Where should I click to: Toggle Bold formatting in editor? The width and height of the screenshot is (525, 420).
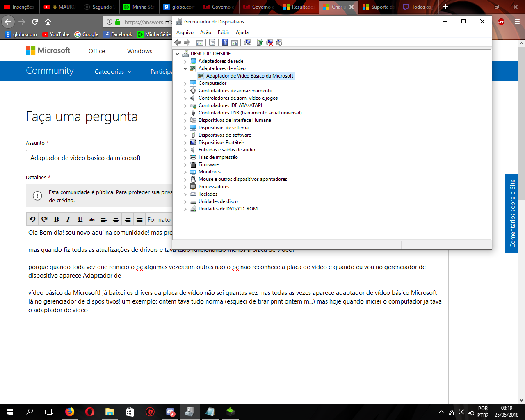[x=56, y=219]
